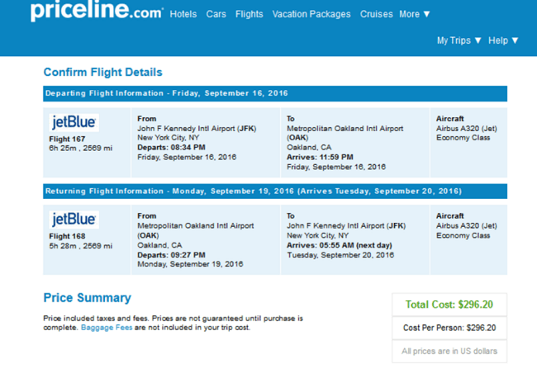The width and height of the screenshot is (537, 392).
Task: Click the Total Cost $296.20 box
Action: click(x=449, y=305)
